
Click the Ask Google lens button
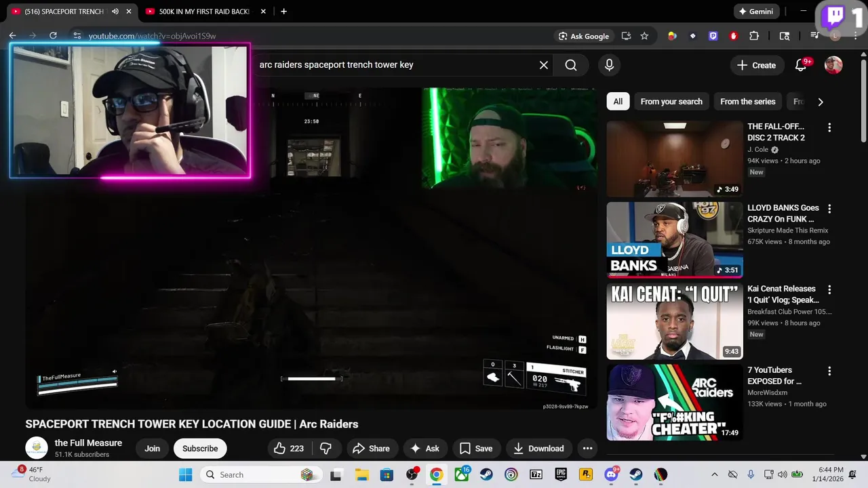coord(584,36)
